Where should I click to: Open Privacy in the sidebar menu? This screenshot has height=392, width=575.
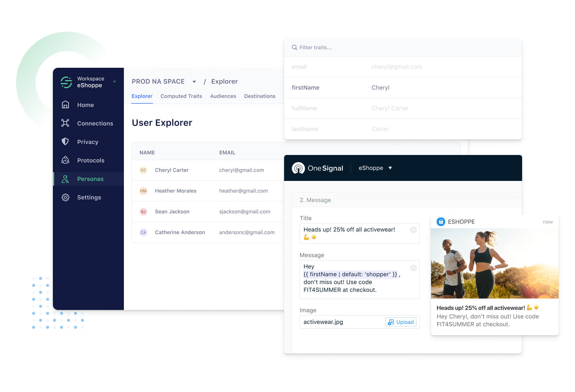coord(88,142)
